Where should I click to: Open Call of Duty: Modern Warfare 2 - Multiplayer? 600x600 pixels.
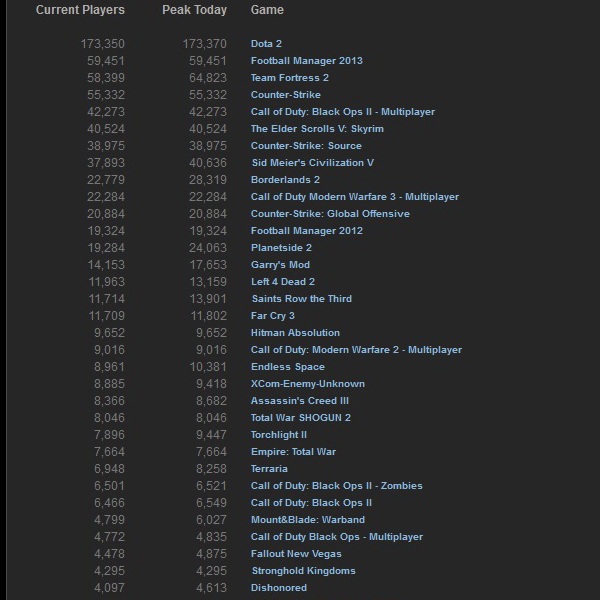(356, 350)
